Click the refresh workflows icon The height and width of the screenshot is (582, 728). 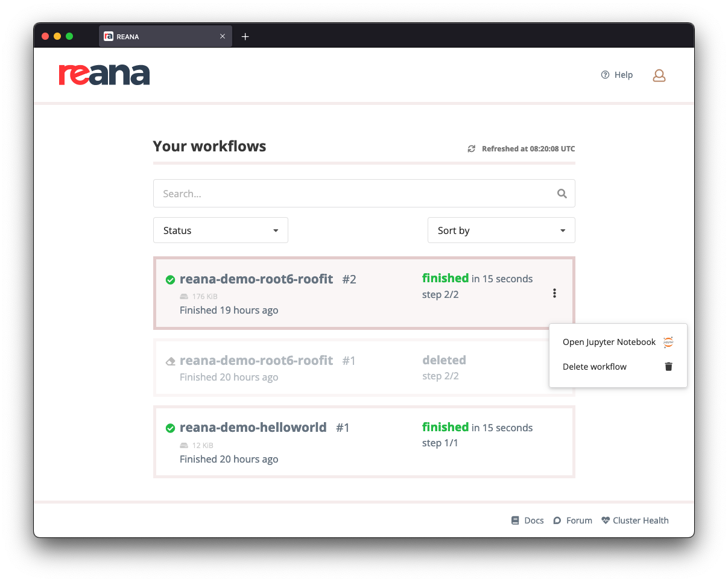(x=472, y=148)
